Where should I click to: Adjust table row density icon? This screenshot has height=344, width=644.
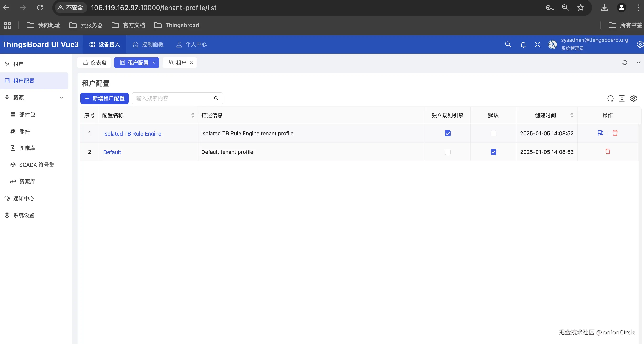[x=622, y=99]
